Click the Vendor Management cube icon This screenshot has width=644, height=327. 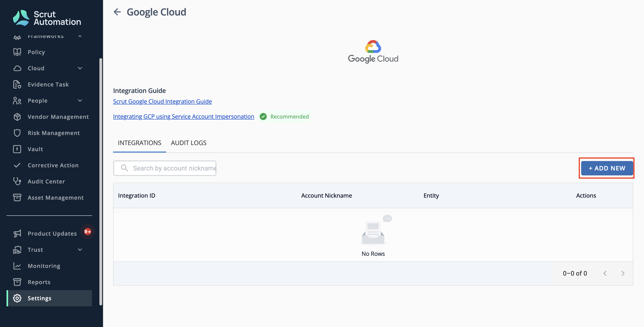coord(17,117)
